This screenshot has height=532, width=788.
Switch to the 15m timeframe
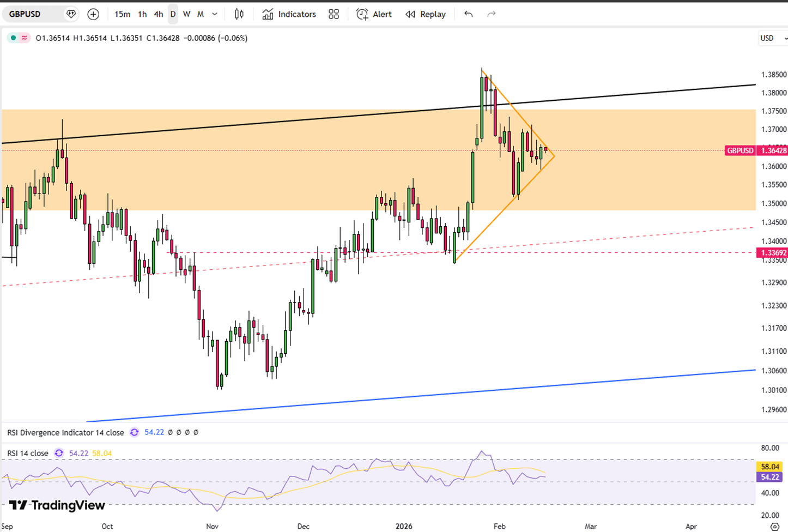122,14
